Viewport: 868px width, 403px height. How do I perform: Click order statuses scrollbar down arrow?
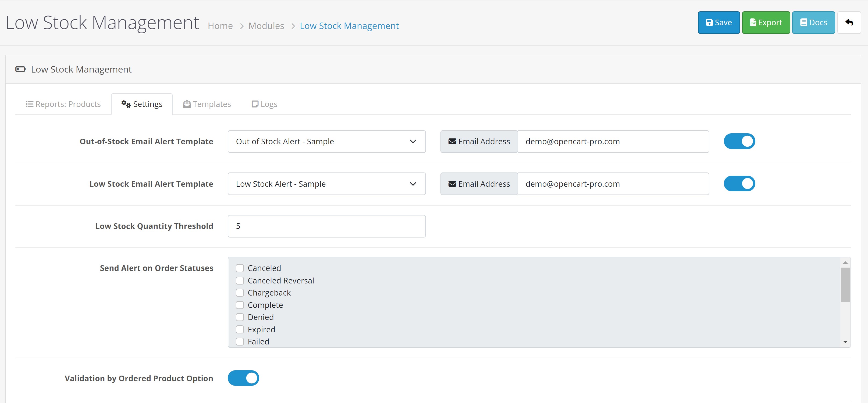coord(845,342)
